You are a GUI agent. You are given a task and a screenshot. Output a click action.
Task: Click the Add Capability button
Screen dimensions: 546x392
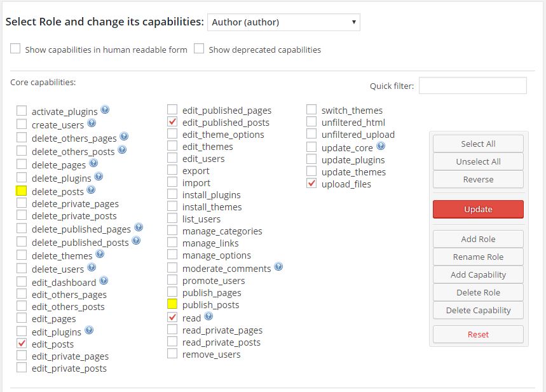(x=478, y=274)
